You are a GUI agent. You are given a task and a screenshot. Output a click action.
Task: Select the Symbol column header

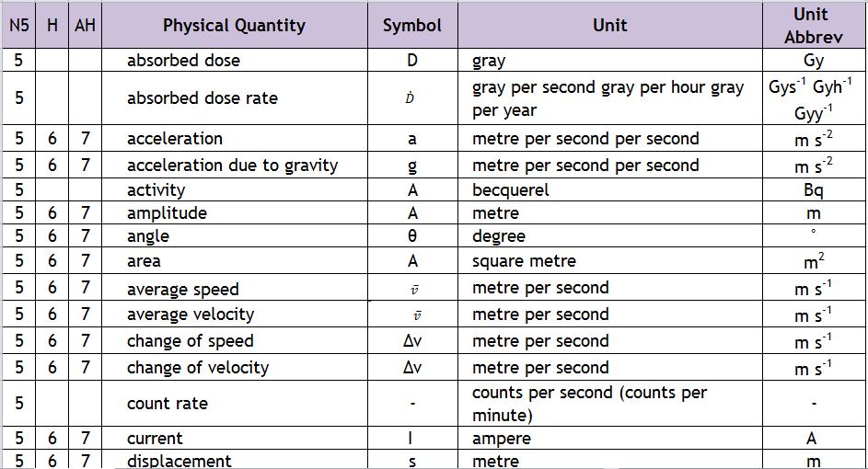[412, 25]
